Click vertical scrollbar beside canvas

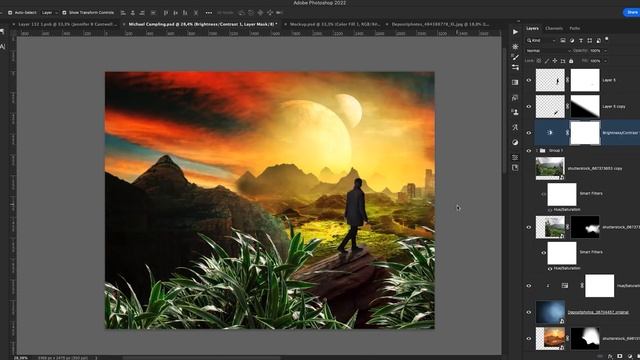coord(504,110)
